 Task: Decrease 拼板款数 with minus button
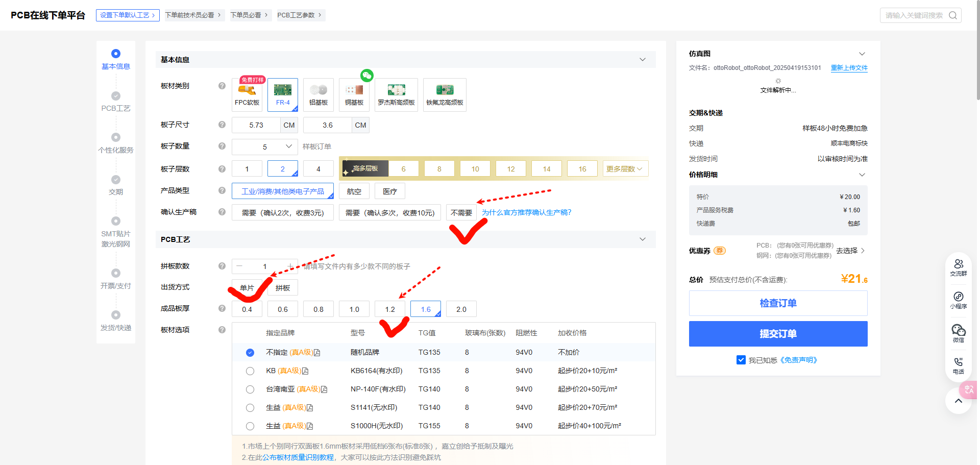click(x=239, y=266)
